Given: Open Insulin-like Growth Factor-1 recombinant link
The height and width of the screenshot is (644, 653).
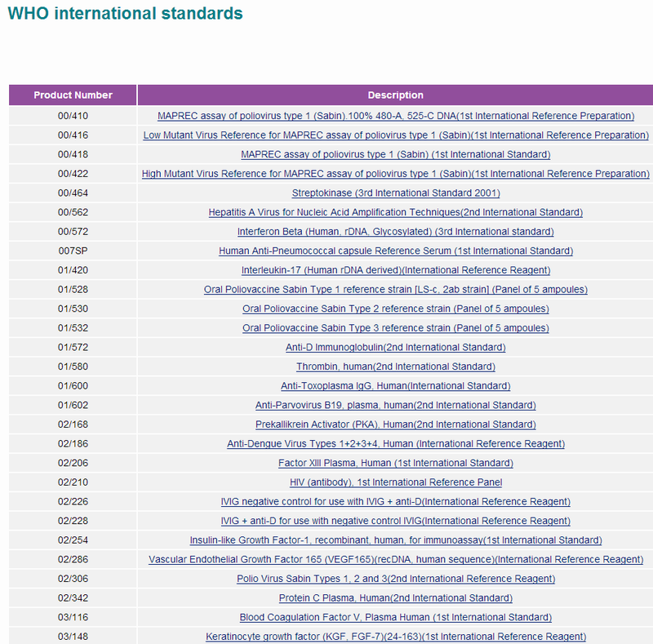Looking at the screenshot, I should tap(396, 540).
